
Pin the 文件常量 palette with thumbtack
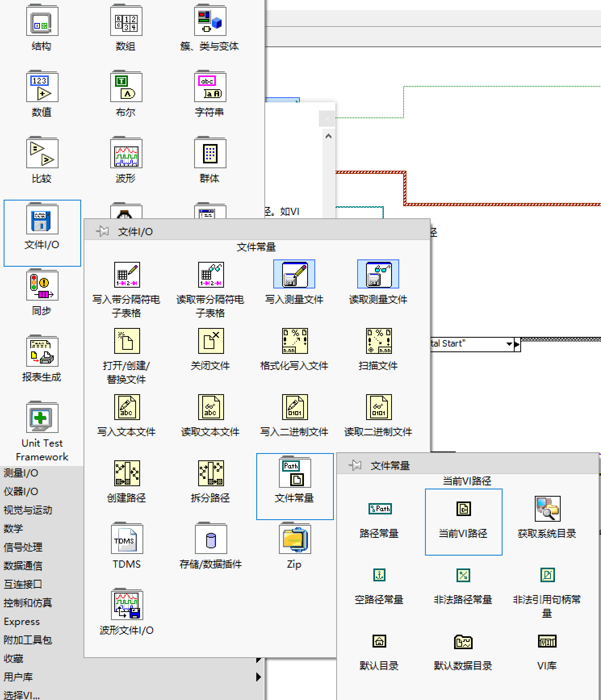(355, 465)
